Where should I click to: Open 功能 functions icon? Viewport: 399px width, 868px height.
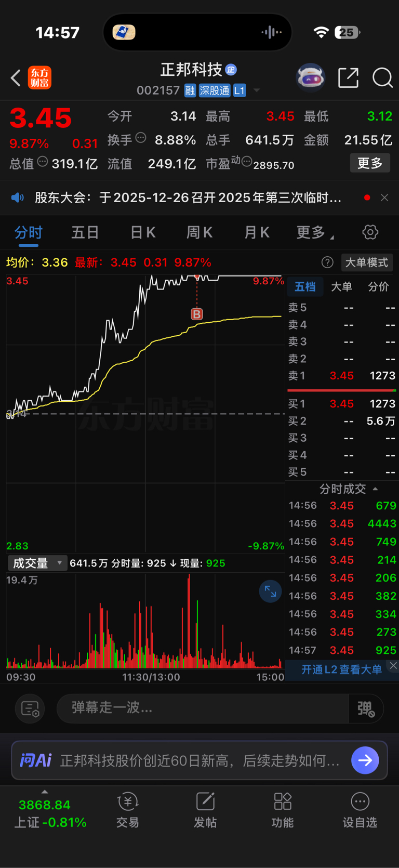coord(283,810)
